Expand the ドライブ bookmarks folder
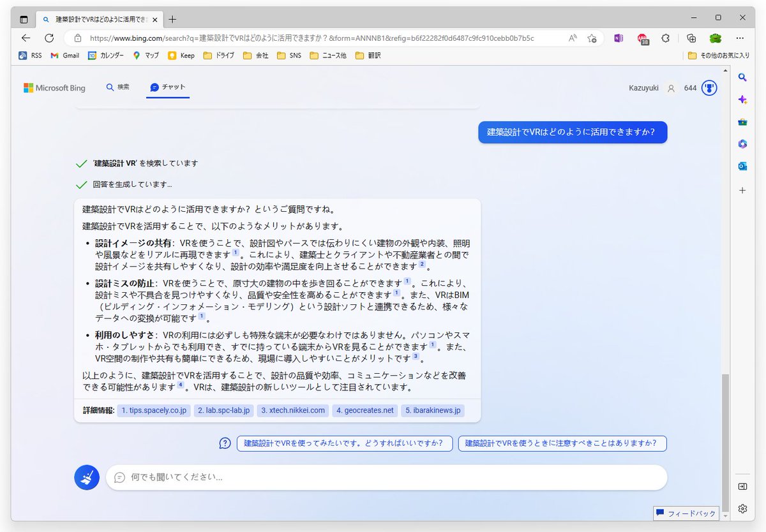 219,55
